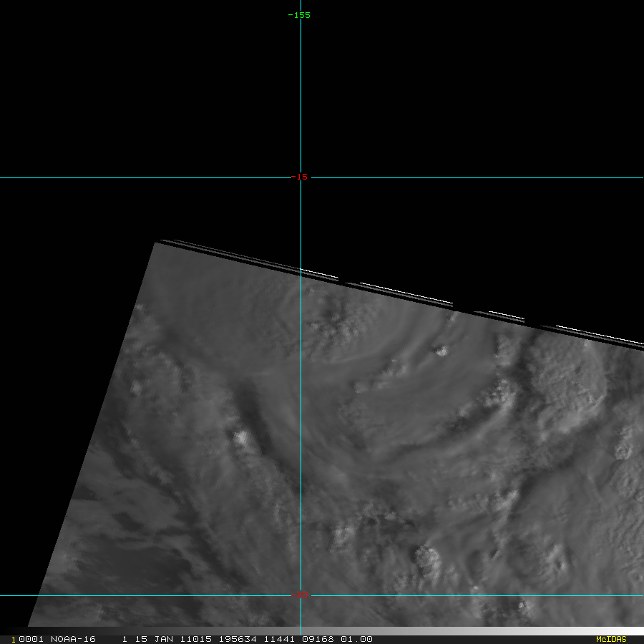
Task: Click the 09168 value in status bar
Action: (317, 639)
